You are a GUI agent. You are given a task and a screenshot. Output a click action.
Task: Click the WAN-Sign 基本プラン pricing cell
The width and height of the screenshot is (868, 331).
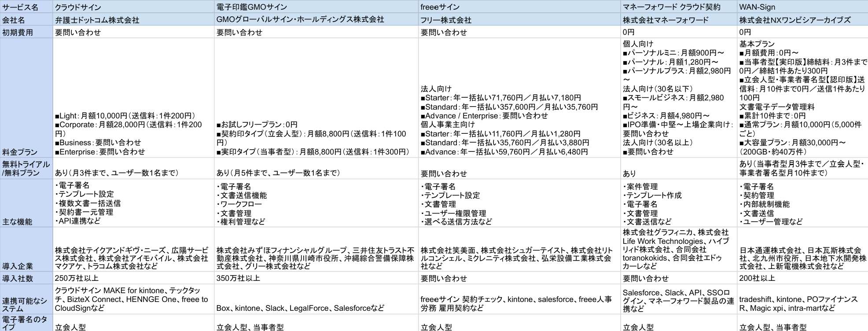pyautogui.click(x=802, y=98)
